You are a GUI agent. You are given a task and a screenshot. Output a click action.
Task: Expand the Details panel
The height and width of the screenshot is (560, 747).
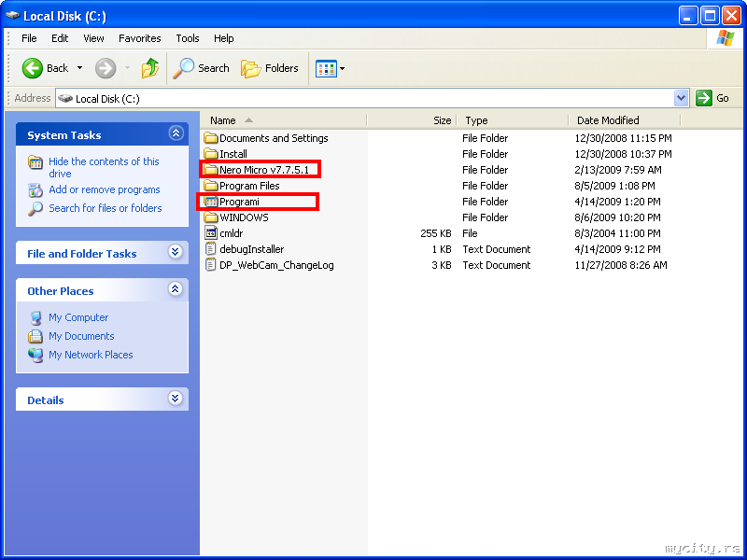click(x=175, y=399)
